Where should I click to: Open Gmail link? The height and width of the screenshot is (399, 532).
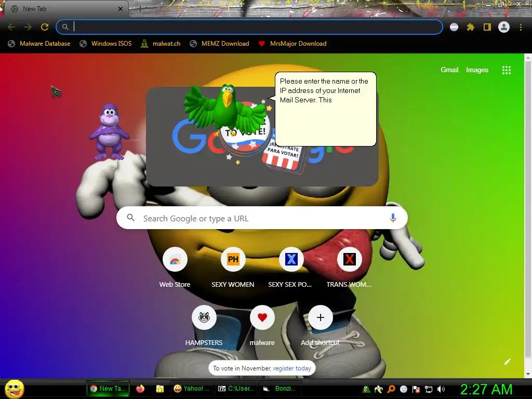[x=449, y=70]
